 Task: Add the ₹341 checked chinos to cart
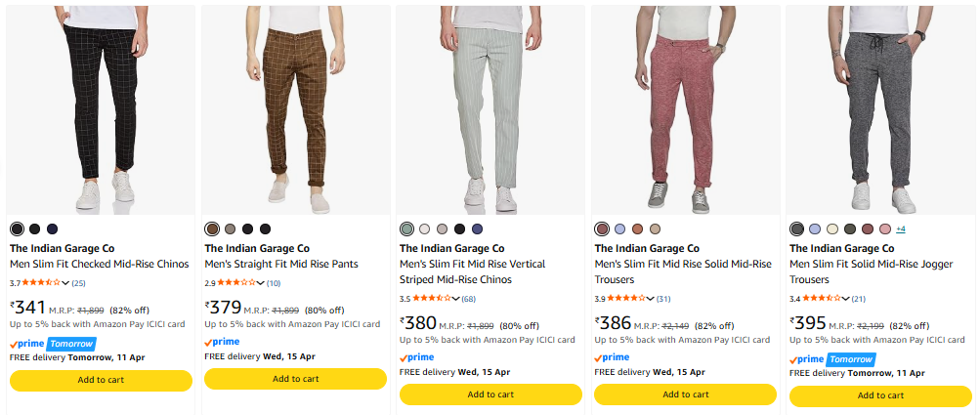[x=101, y=380]
